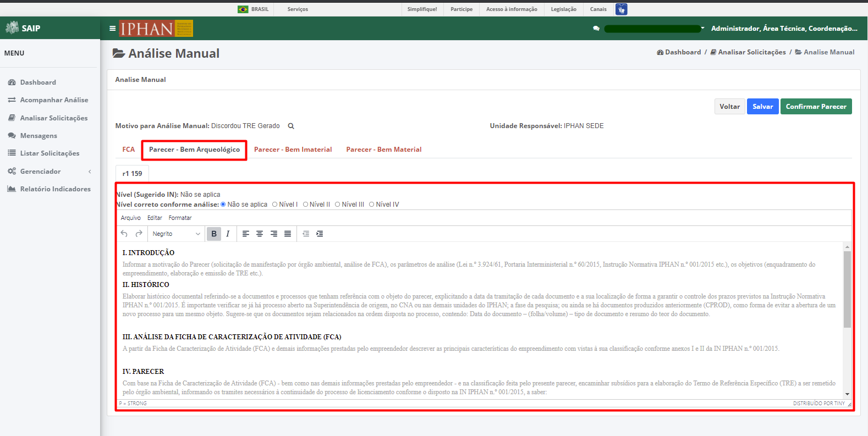
Task: Click the IPHAN logo
Action: [156, 29]
